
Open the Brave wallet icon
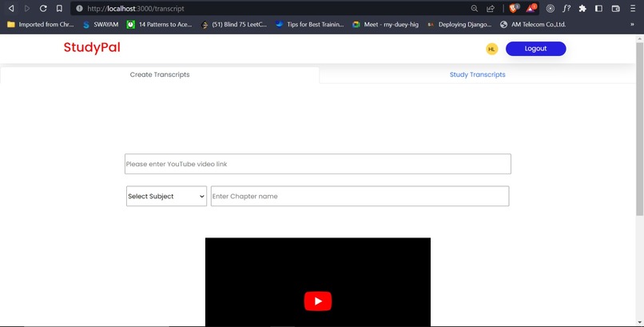[x=615, y=8]
